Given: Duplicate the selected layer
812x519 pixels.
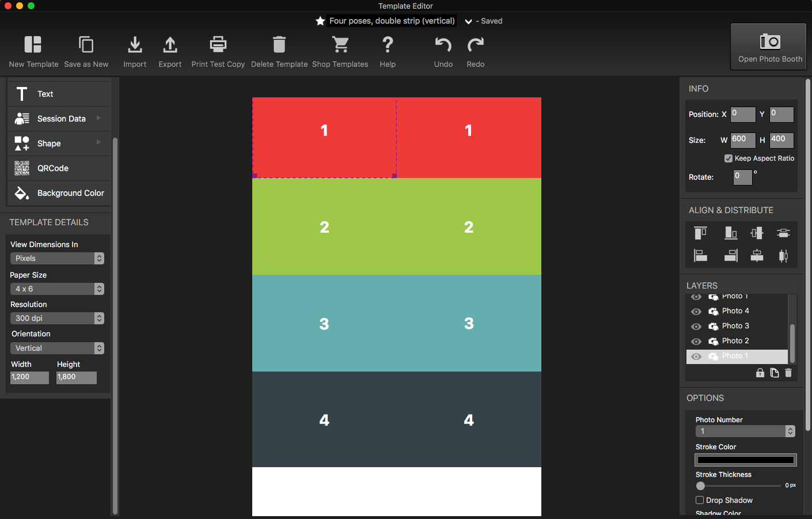Looking at the screenshot, I should [x=774, y=373].
